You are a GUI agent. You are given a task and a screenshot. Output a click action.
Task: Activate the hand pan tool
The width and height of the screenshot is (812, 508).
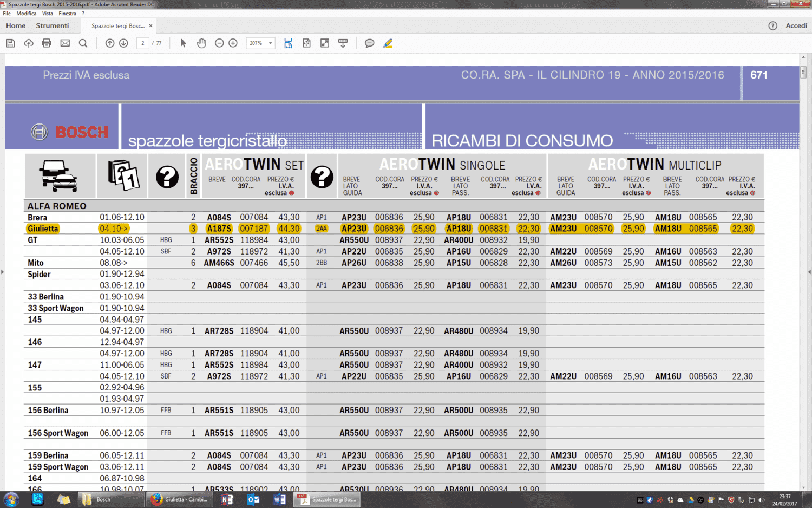click(x=201, y=43)
